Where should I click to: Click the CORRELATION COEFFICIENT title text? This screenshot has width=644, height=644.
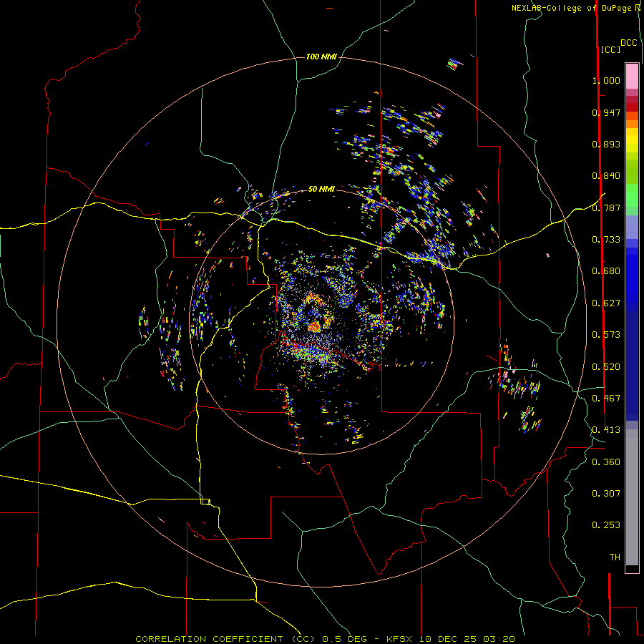coord(209,639)
